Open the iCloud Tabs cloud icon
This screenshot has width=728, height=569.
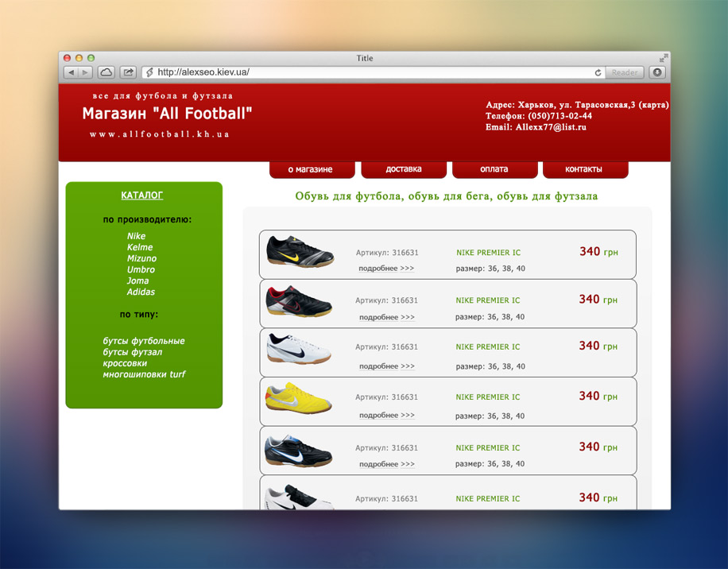pyautogui.click(x=106, y=72)
